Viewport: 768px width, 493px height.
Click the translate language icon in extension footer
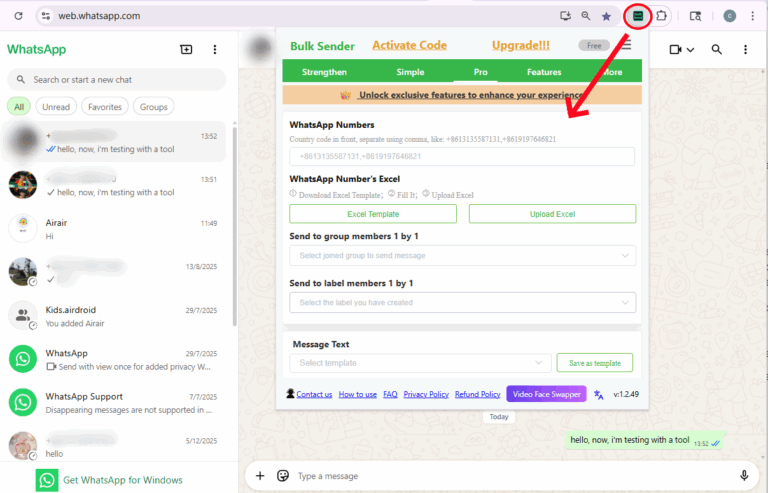point(599,395)
